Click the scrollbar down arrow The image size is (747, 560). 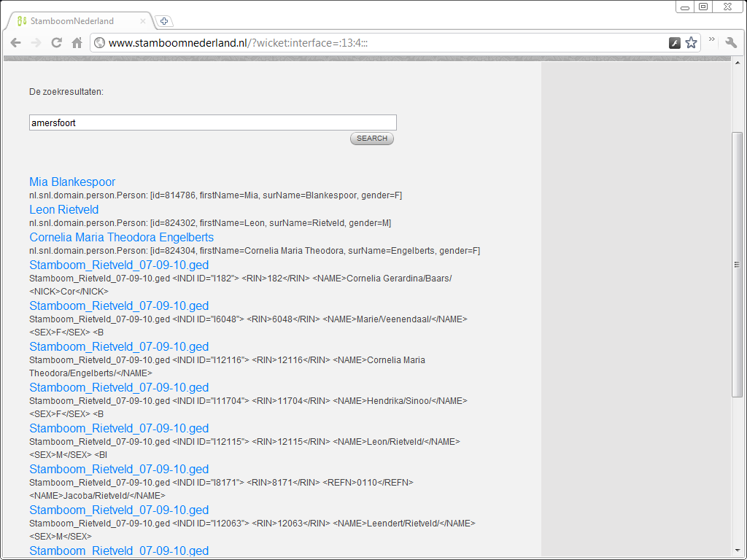(x=737, y=551)
